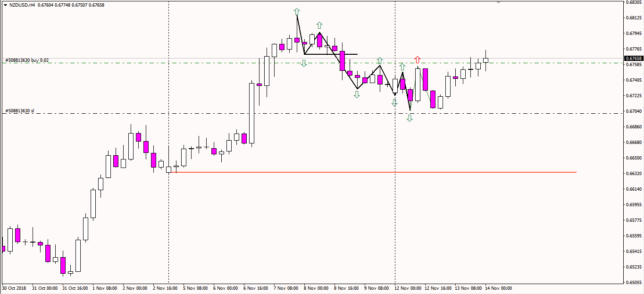Select the short black horizontal line near 0.67765
This screenshot has height=294, width=644.
[x=331, y=54]
